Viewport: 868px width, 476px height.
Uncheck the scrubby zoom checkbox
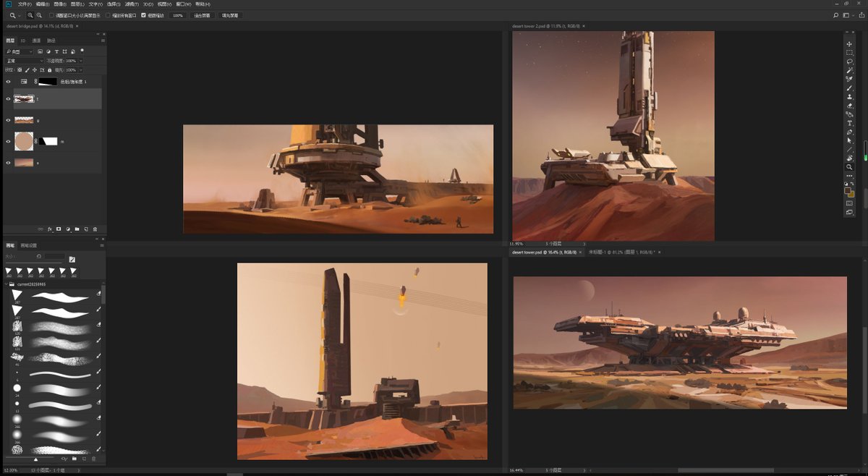tap(143, 15)
